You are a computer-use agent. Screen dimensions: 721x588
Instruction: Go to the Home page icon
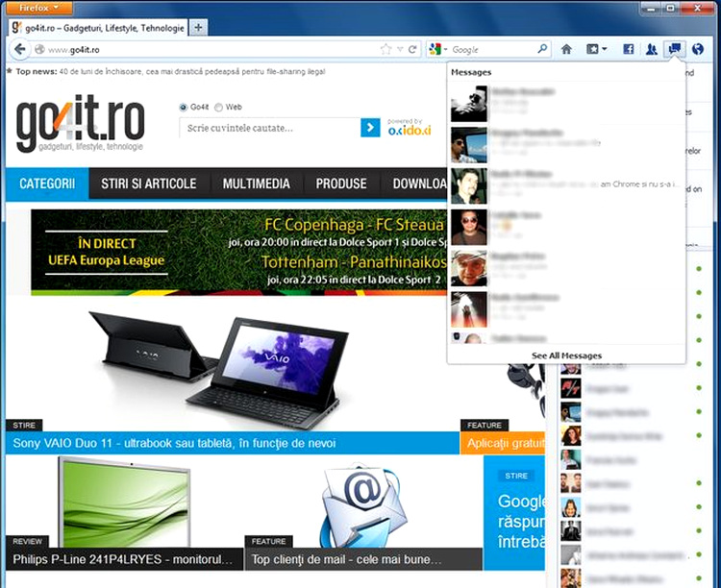(x=566, y=49)
